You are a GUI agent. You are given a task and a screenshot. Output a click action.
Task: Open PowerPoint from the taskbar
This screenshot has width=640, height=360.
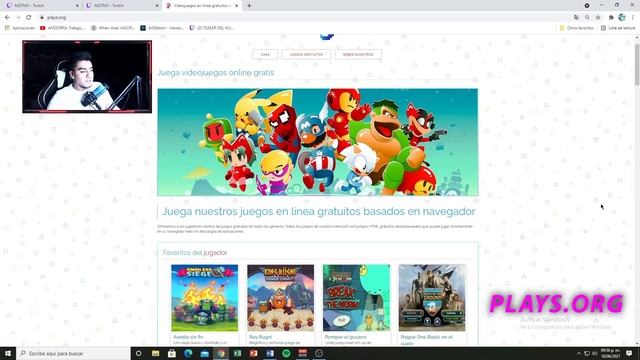253,353
